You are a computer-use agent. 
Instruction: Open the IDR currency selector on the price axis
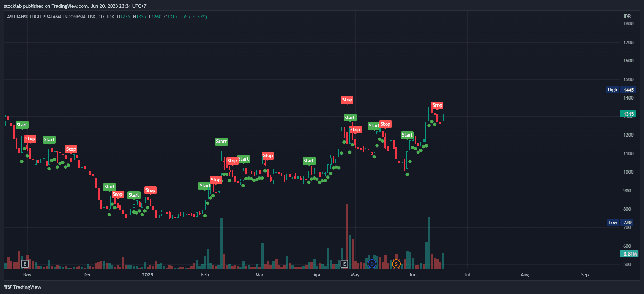[x=627, y=16]
